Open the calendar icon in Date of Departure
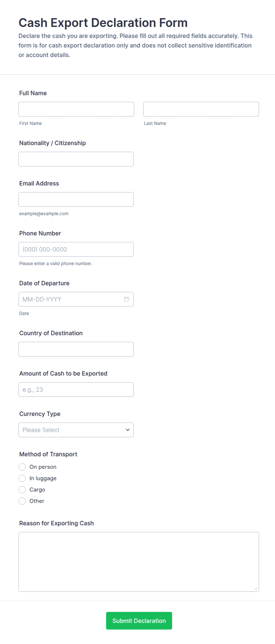Screen dimensions: 275x644 (x=127, y=299)
